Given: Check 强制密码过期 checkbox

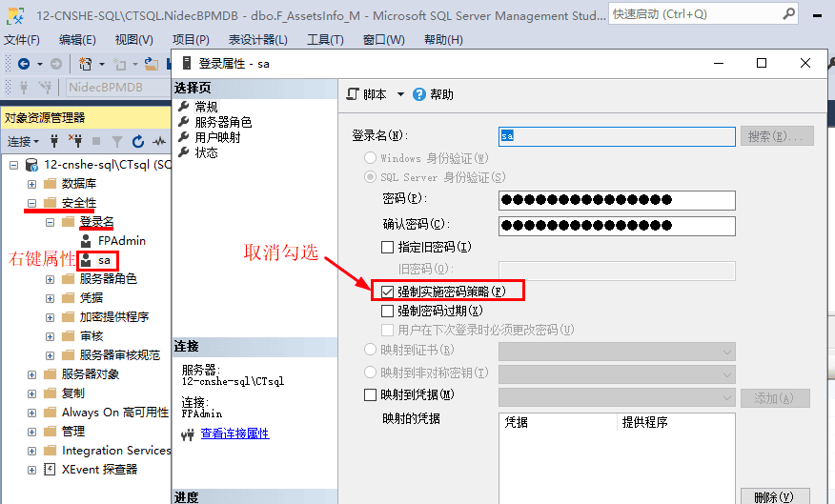Looking at the screenshot, I should pyautogui.click(x=388, y=311).
